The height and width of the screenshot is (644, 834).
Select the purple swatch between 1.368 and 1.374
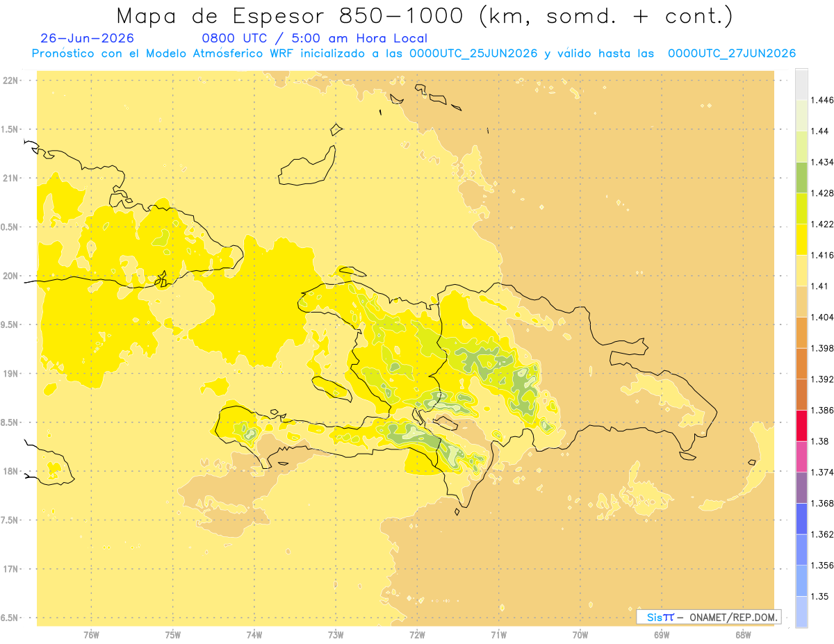(x=801, y=487)
